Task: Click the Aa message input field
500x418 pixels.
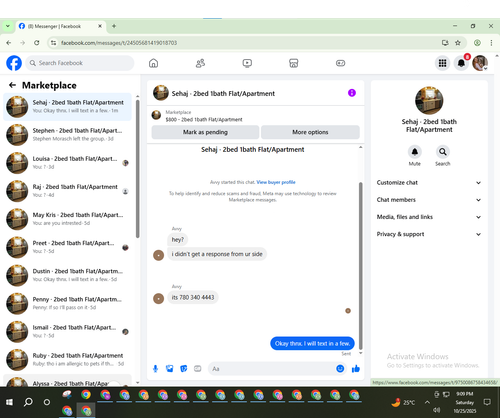Action: point(272,369)
